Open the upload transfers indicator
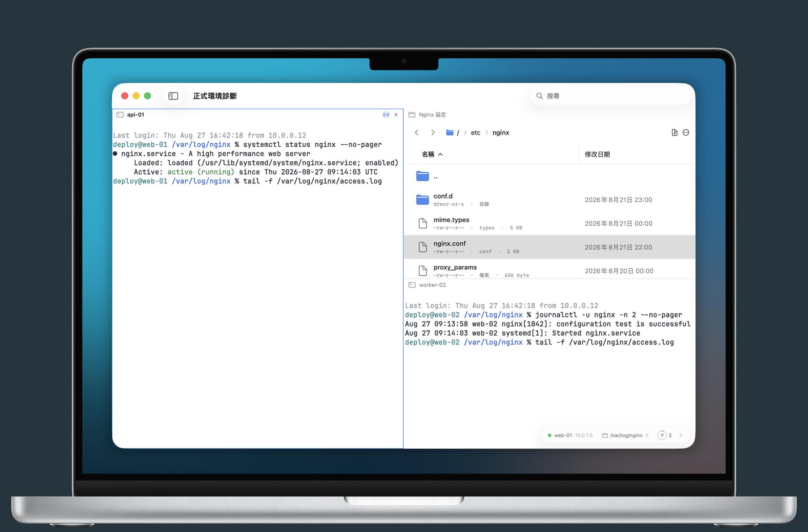The image size is (808, 532). (665, 436)
